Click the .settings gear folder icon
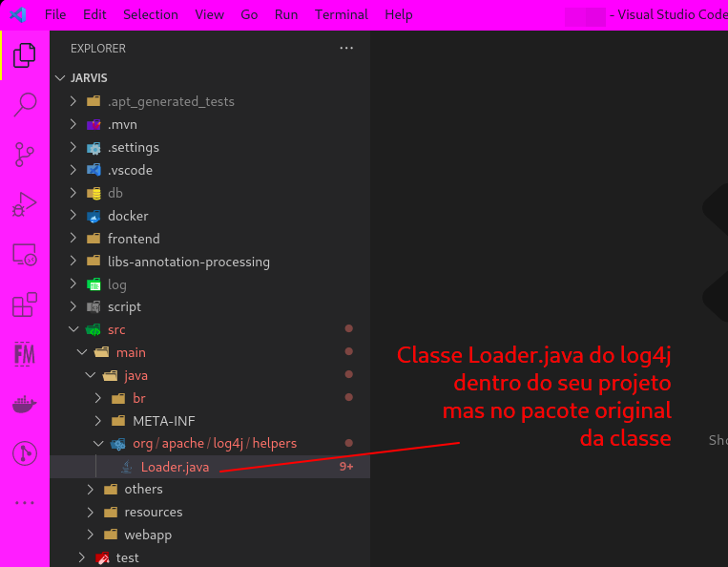This screenshot has height=567, width=728. (94, 148)
